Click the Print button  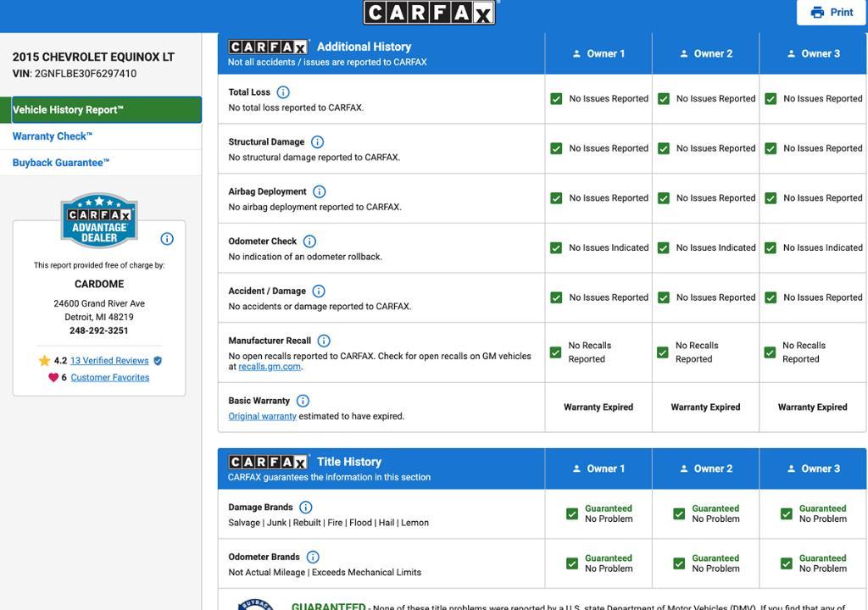[x=831, y=12]
